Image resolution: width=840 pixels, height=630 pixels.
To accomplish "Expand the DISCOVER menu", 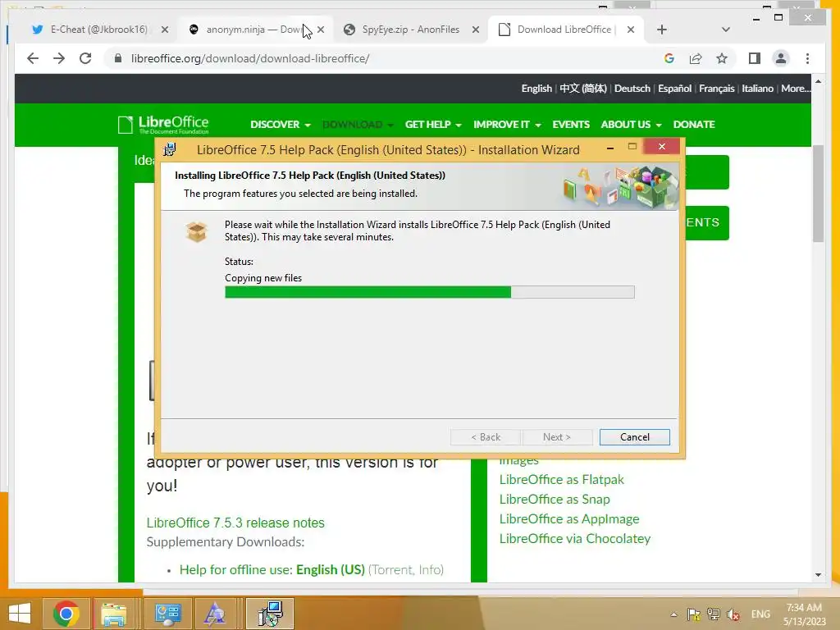I will [x=281, y=125].
